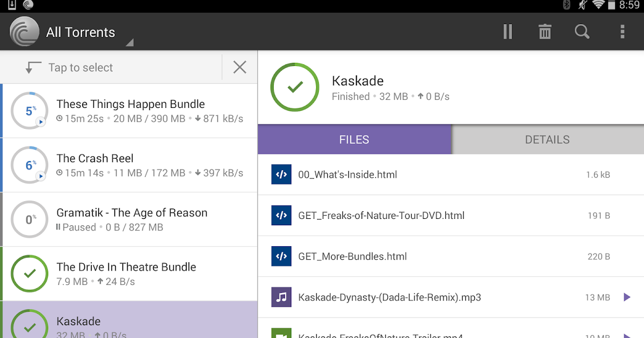Tap the Wi-Fi status bar icon
The image size is (644, 338).
599,5
